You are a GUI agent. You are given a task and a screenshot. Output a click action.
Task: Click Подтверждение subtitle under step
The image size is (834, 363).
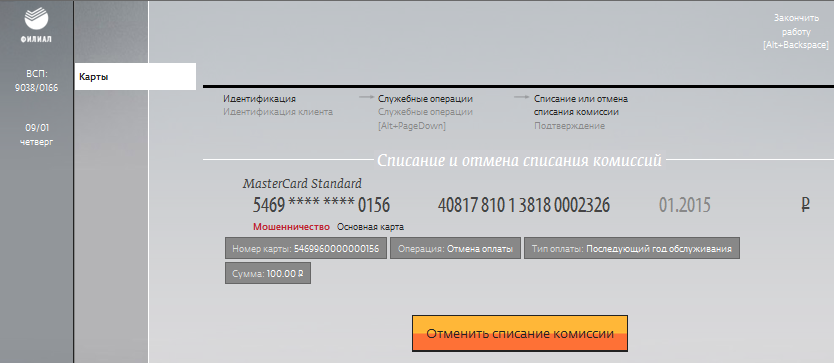pyautogui.click(x=569, y=126)
